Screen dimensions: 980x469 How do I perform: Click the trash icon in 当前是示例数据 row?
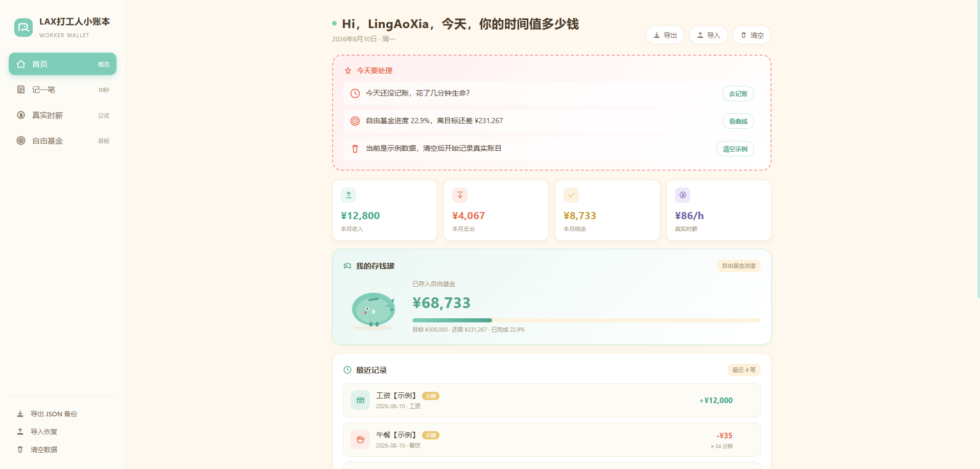tap(355, 149)
